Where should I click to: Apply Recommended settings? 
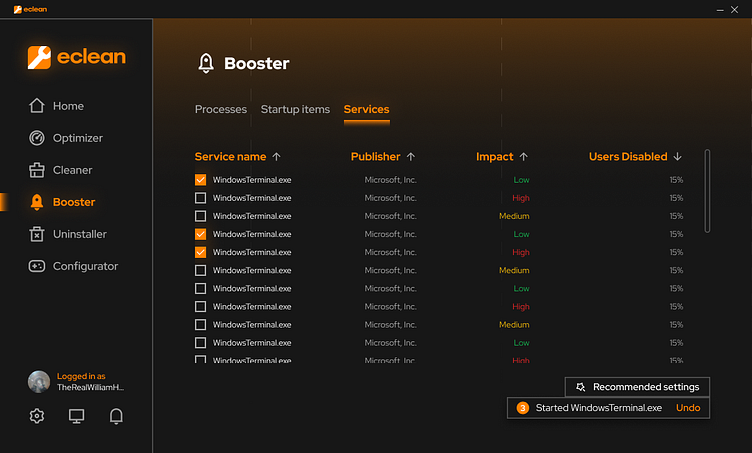tap(637, 387)
